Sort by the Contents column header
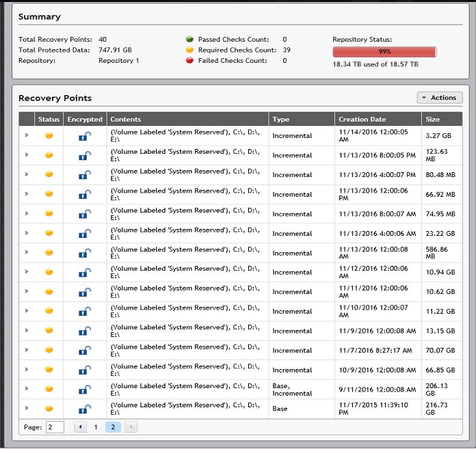This screenshot has height=449, width=476. [187, 119]
